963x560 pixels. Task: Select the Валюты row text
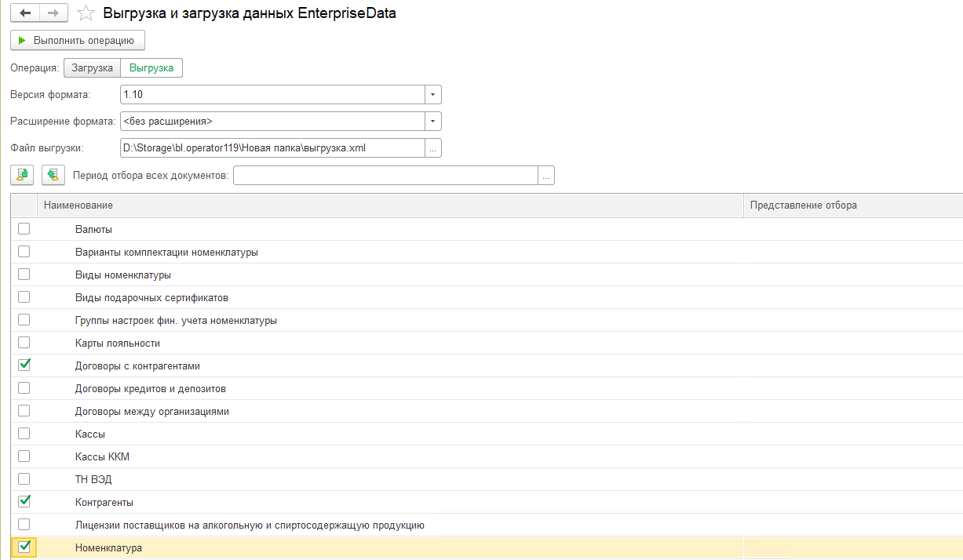(x=93, y=230)
